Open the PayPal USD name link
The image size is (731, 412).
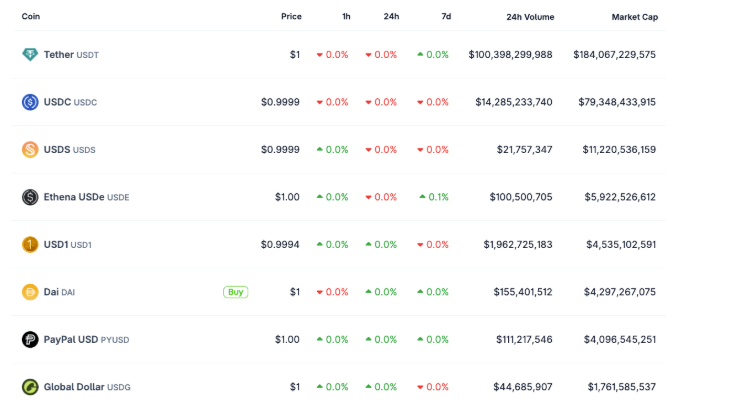pos(86,340)
